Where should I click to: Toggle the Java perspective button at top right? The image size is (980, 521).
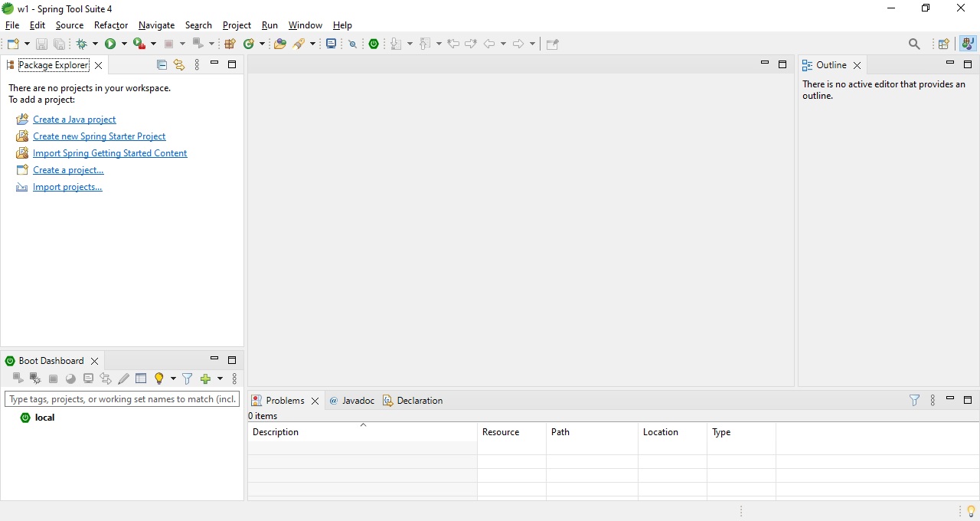[969, 44]
